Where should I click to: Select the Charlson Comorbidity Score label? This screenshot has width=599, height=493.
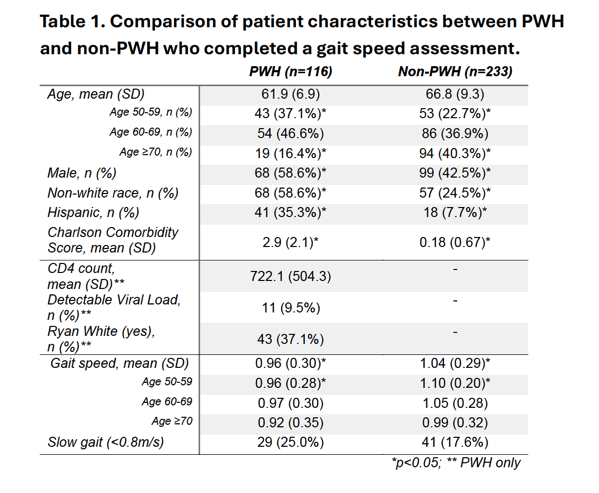pyautogui.click(x=113, y=240)
